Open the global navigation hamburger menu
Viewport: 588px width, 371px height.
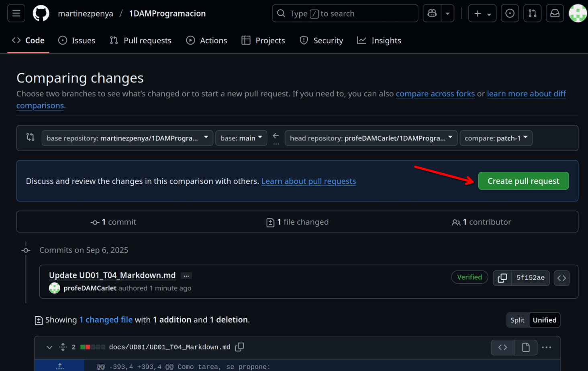pos(16,13)
